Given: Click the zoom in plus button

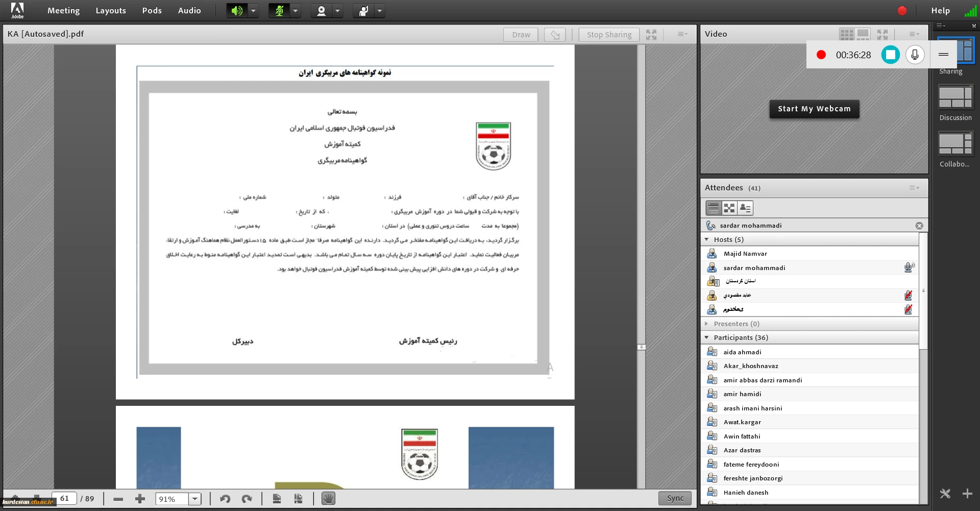Looking at the screenshot, I should (140, 499).
